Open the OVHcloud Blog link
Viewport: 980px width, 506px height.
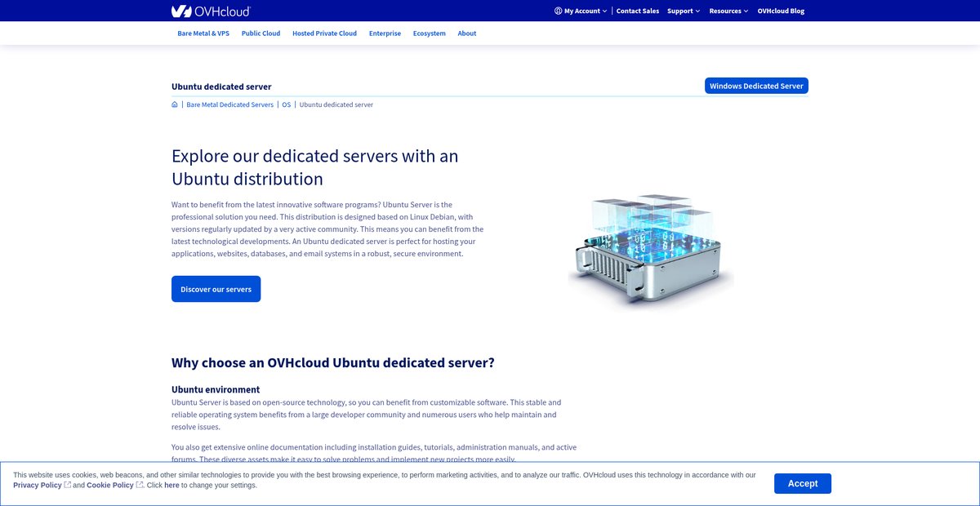click(781, 11)
